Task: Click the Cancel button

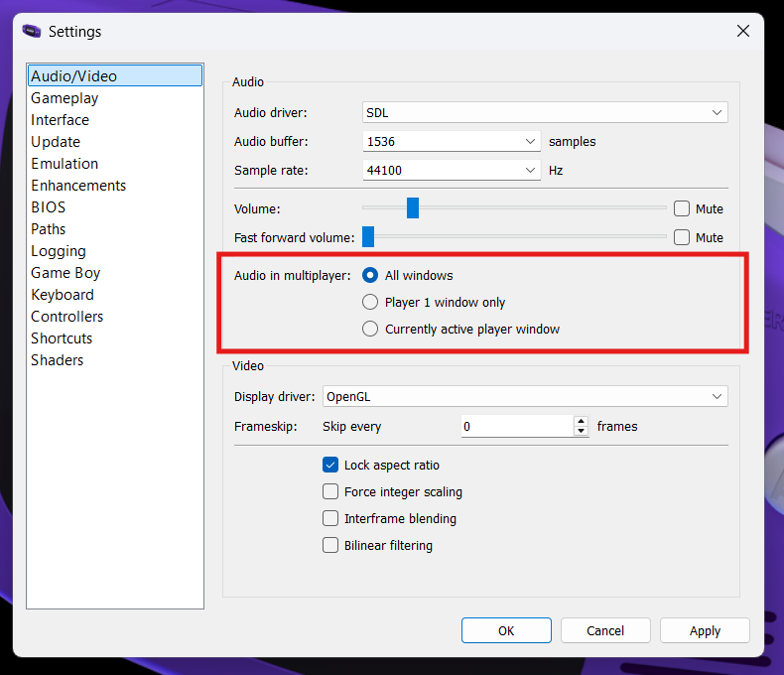Action: click(605, 630)
